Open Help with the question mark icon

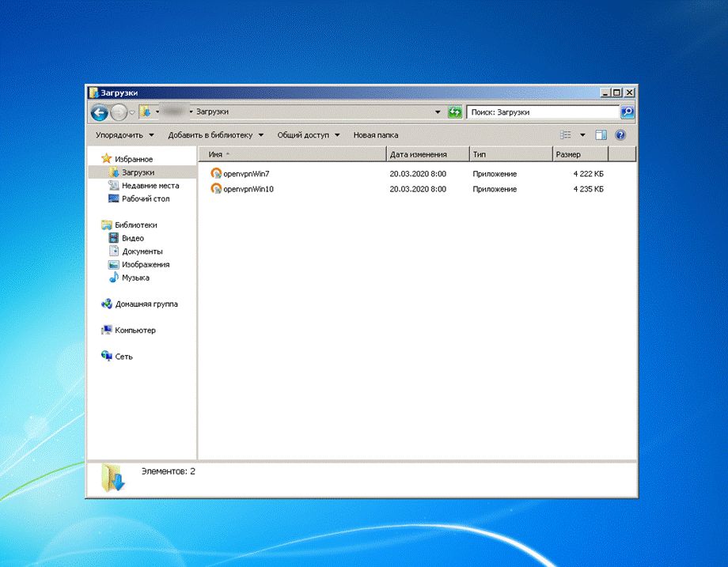(x=620, y=135)
